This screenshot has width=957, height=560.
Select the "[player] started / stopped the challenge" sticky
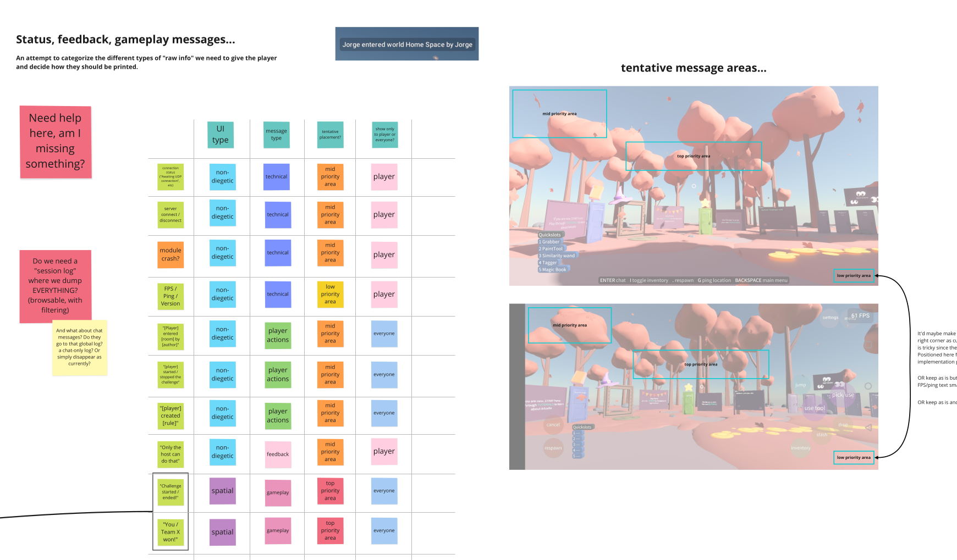(x=170, y=375)
